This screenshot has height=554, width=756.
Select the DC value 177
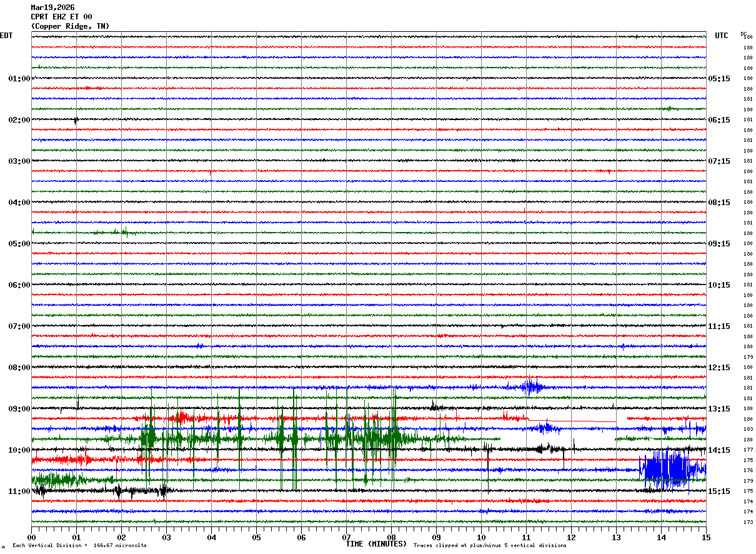point(748,450)
